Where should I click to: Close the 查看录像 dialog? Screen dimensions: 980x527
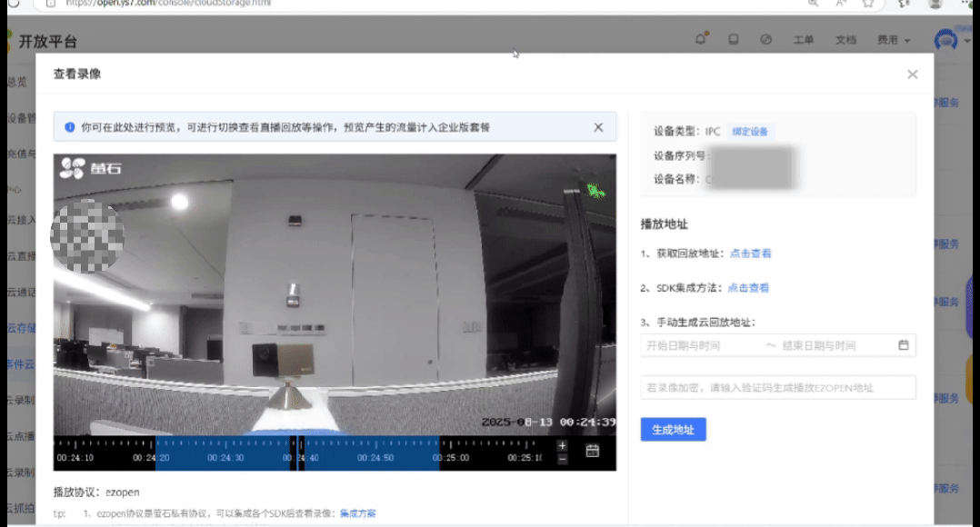coord(912,75)
